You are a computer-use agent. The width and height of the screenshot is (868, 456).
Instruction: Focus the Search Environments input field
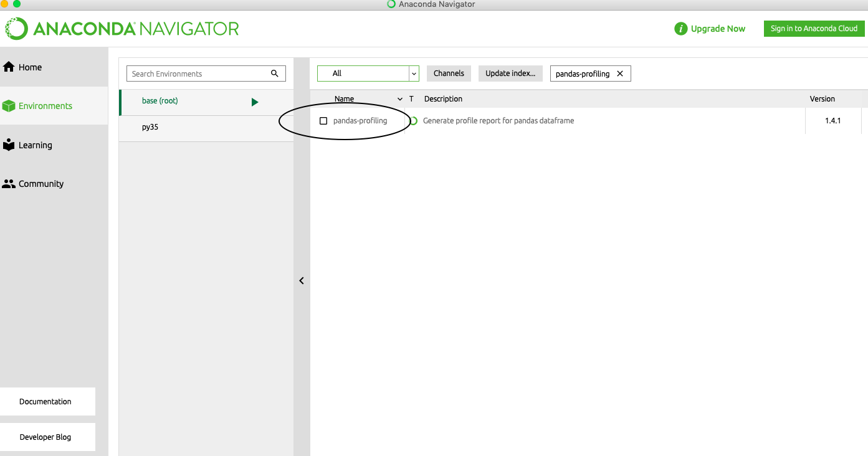click(206, 74)
